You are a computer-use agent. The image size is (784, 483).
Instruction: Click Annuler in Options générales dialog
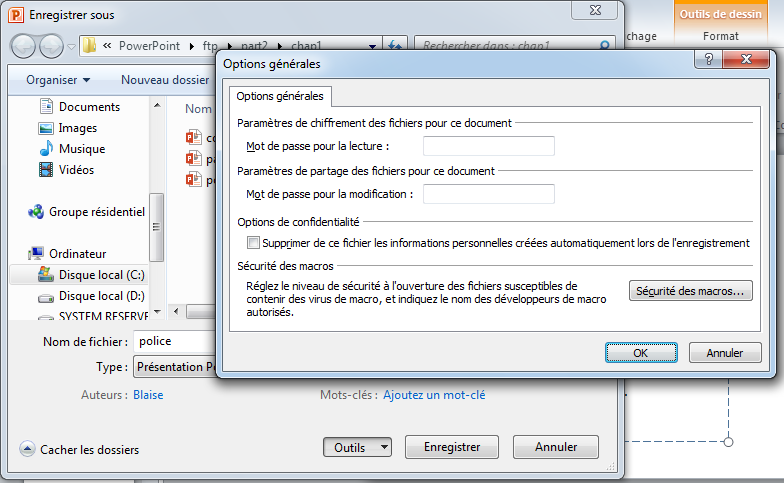[x=724, y=352]
